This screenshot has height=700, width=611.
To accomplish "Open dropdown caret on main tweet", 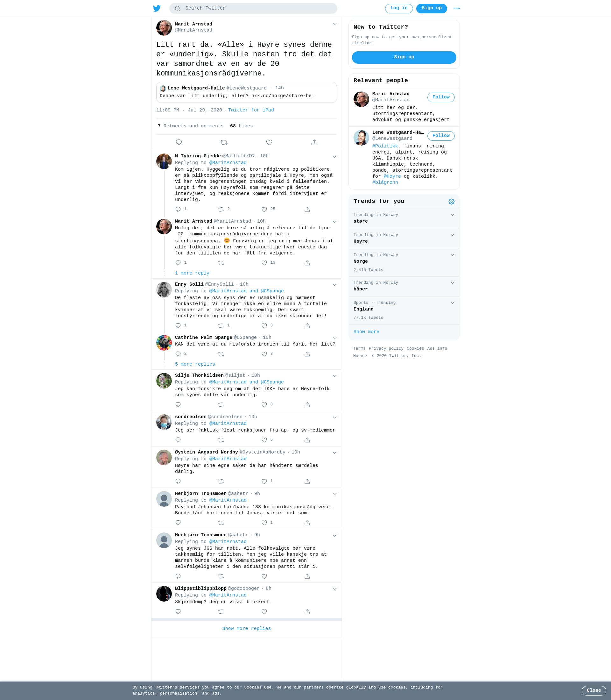I will 334,24.
